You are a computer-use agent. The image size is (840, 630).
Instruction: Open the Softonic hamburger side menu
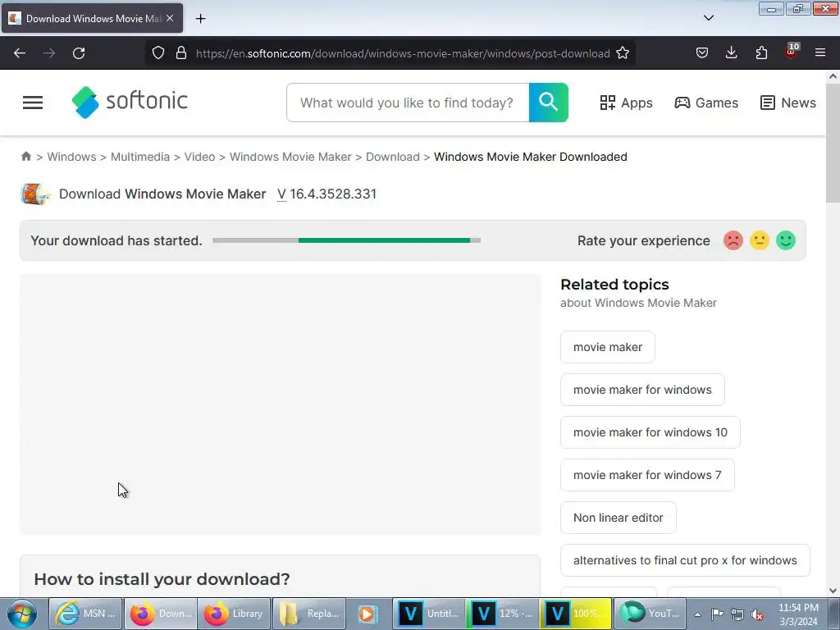click(x=33, y=103)
